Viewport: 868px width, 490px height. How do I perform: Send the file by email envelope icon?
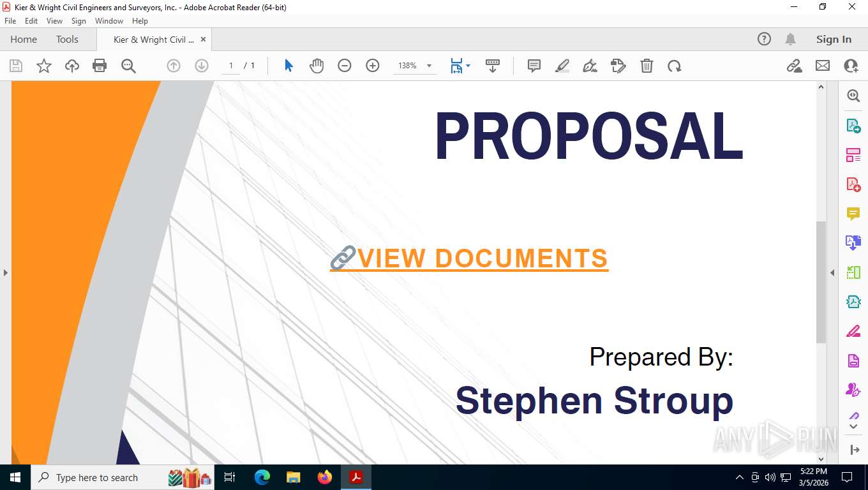[823, 66]
